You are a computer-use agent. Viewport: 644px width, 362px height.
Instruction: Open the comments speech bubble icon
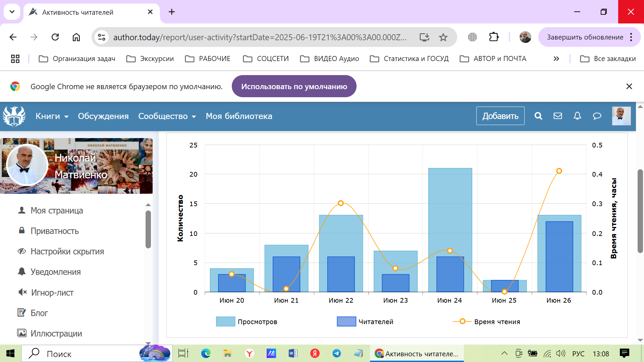[x=597, y=116]
